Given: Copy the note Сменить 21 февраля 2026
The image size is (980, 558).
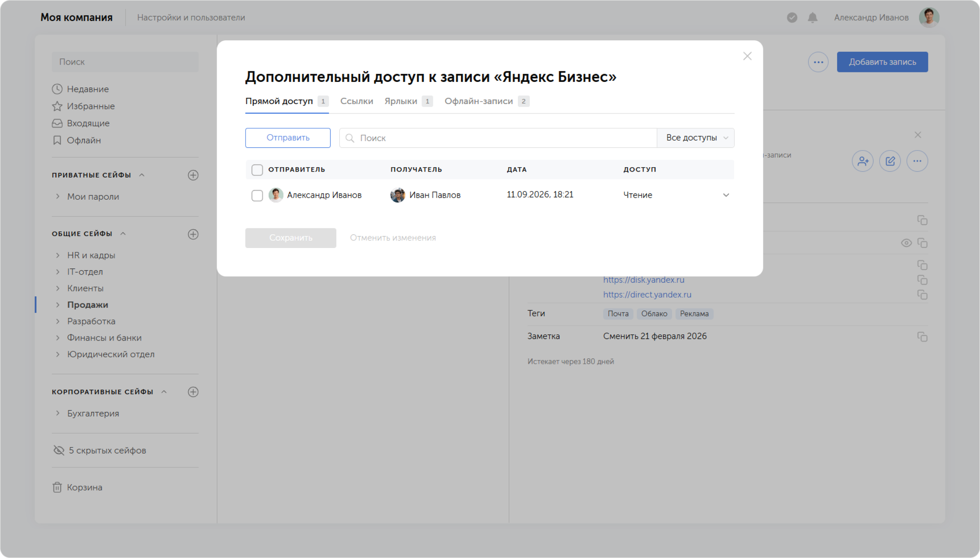Looking at the screenshot, I should tap(922, 337).
